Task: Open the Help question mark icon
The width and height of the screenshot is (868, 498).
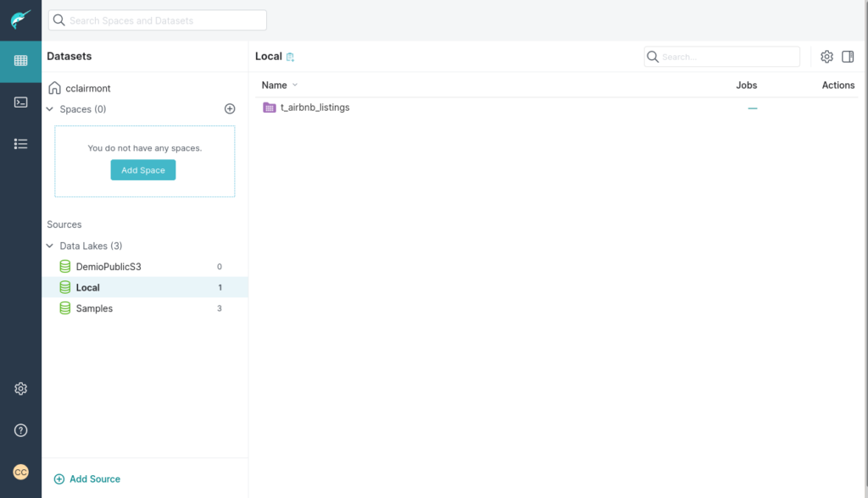Action: (20, 430)
